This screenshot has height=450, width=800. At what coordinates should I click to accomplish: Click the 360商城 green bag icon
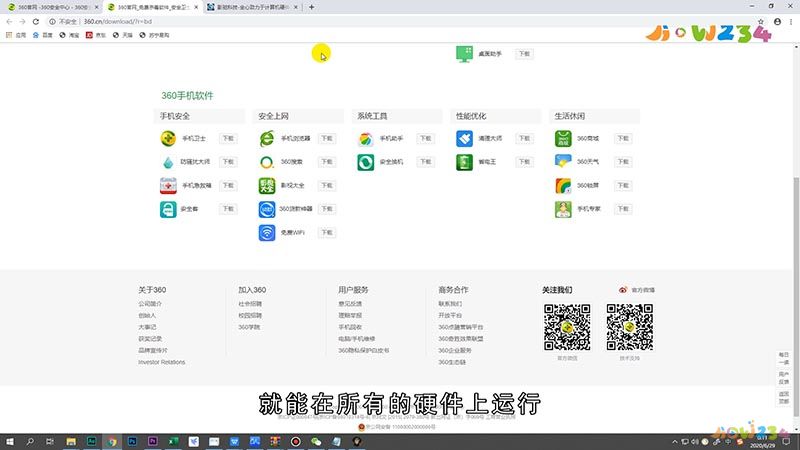pyautogui.click(x=563, y=138)
